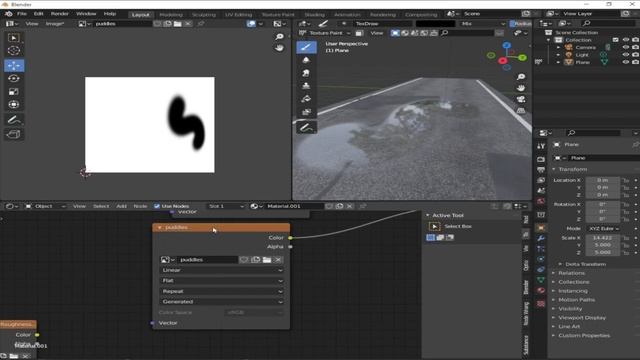Toggle Camera render camera icon in outliner

636,47
